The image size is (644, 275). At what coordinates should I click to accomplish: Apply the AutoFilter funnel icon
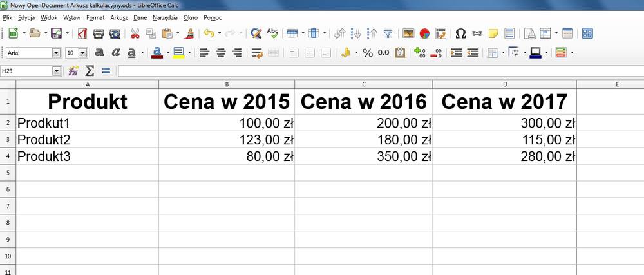click(388, 33)
